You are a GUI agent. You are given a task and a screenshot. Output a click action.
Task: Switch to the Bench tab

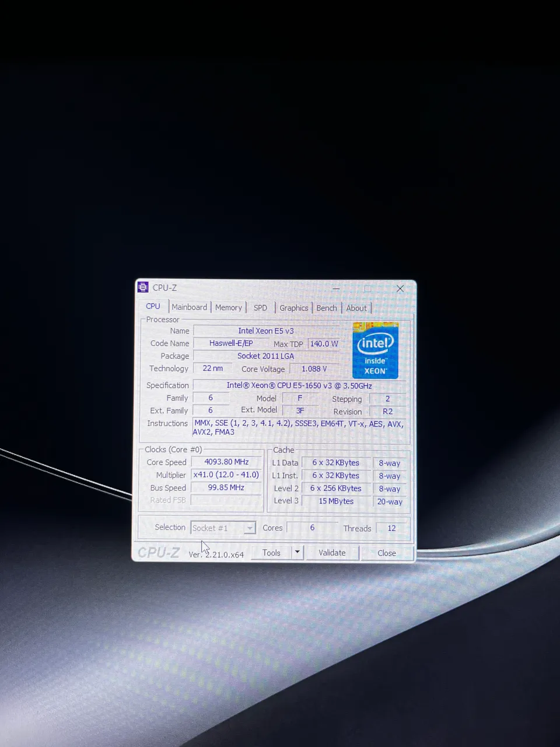[x=327, y=308]
